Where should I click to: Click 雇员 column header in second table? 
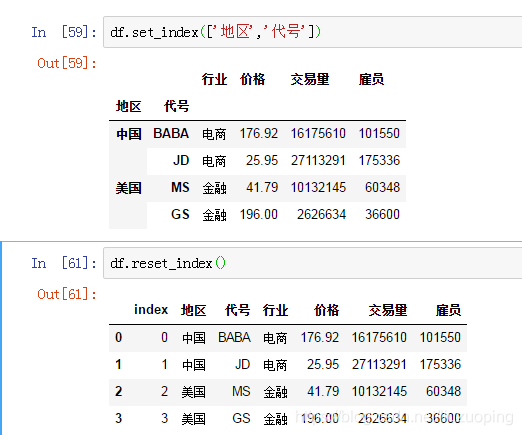448,310
